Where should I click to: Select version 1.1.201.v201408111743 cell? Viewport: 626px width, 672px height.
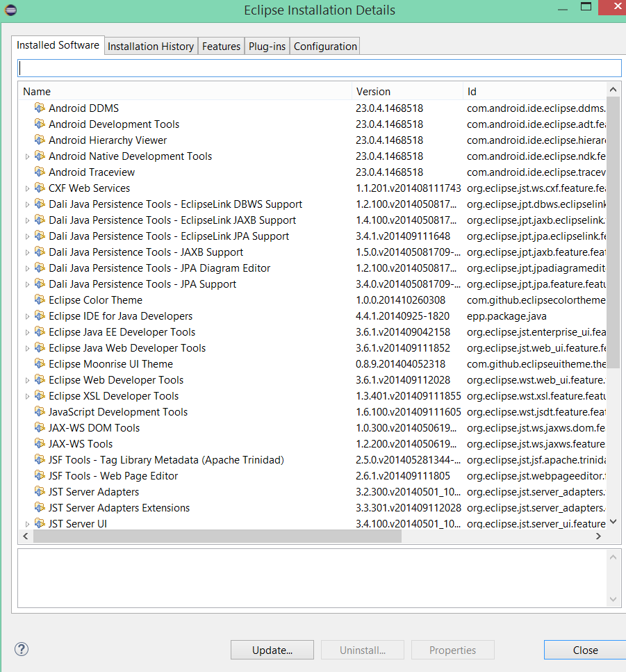point(409,188)
